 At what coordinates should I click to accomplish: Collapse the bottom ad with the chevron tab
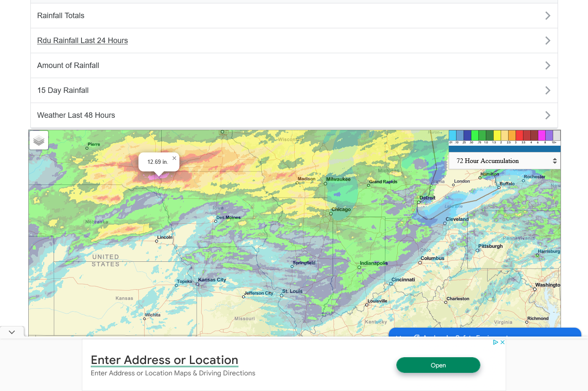(12, 332)
